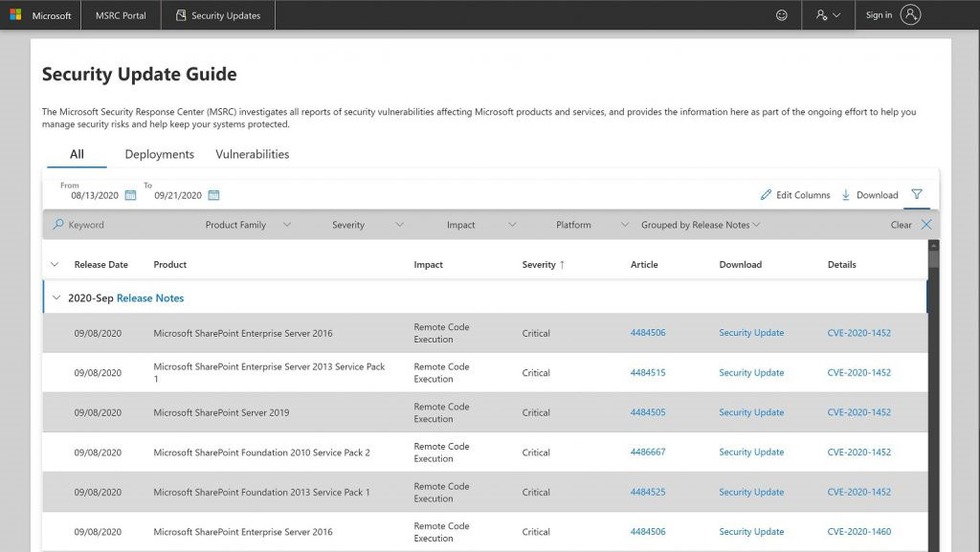Type in the Keyword search field

(115, 225)
